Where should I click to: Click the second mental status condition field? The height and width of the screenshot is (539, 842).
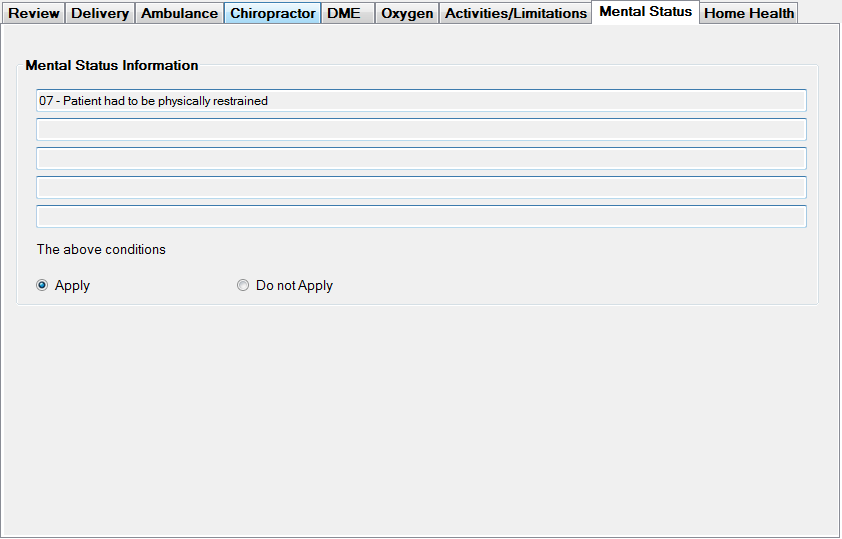coord(421,130)
